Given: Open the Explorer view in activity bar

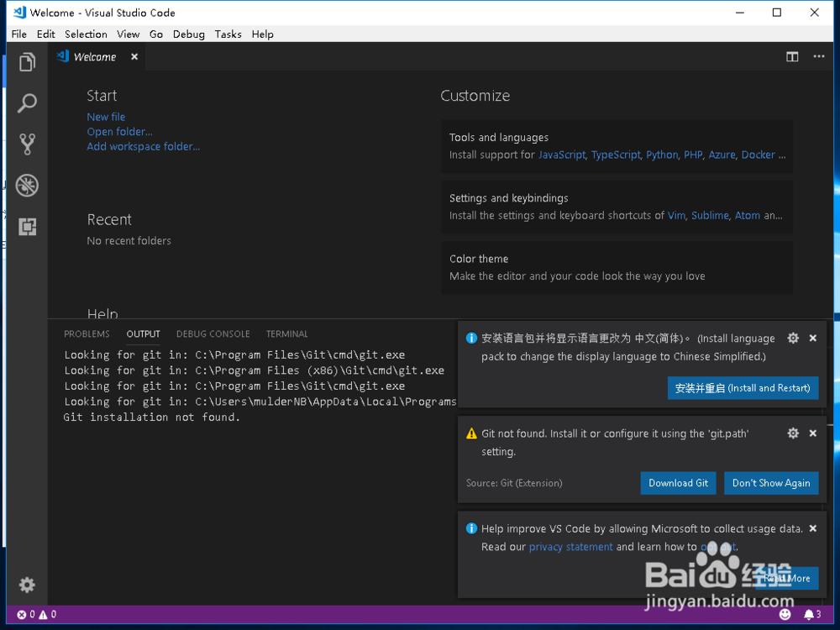Looking at the screenshot, I should (28, 62).
